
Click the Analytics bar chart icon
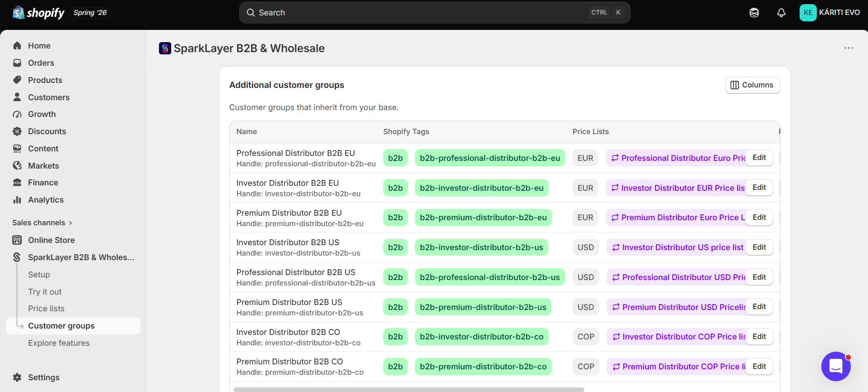(17, 199)
